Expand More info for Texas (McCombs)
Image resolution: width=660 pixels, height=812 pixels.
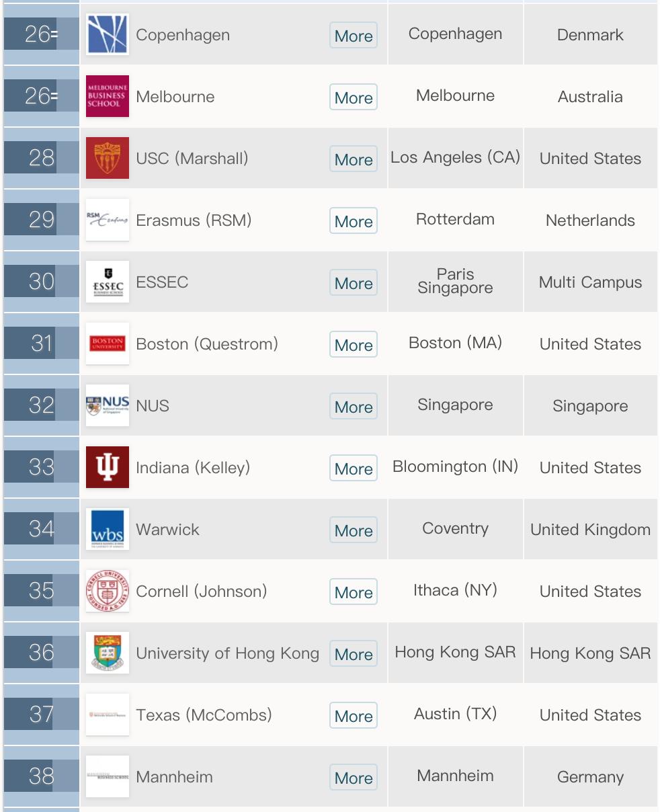(x=354, y=716)
